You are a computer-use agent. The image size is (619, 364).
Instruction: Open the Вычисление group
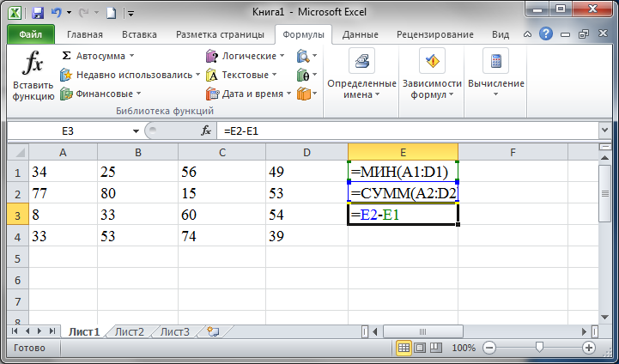[x=495, y=76]
